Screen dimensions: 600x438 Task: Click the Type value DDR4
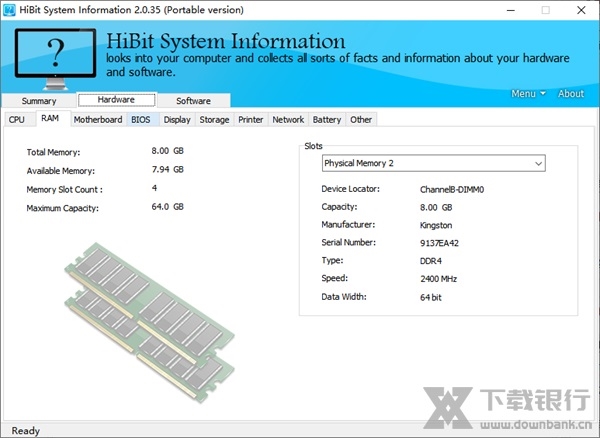431,261
